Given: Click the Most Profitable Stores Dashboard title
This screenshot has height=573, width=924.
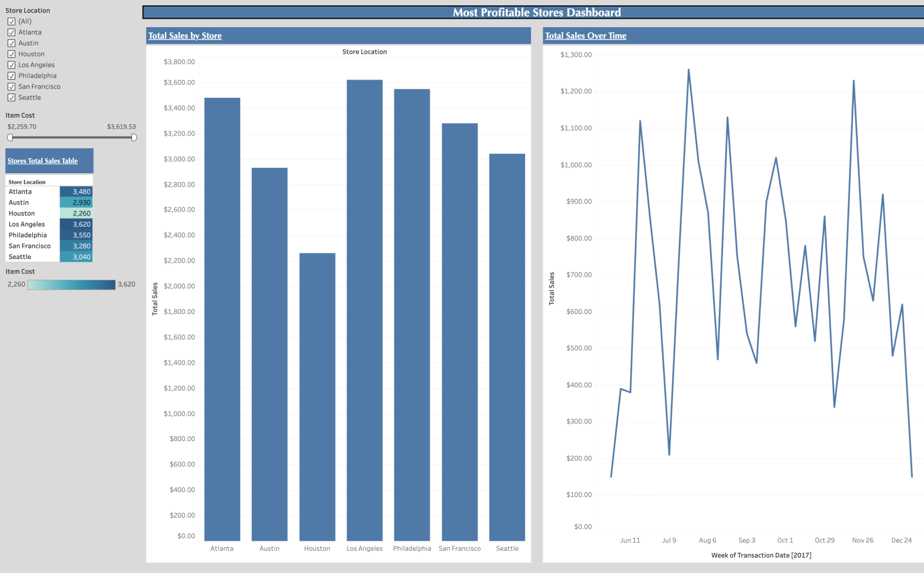Looking at the screenshot, I should [536, 12].
